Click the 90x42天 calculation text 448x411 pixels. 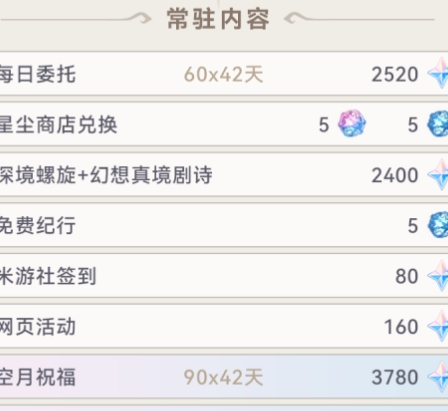click(x=224, y=378)
